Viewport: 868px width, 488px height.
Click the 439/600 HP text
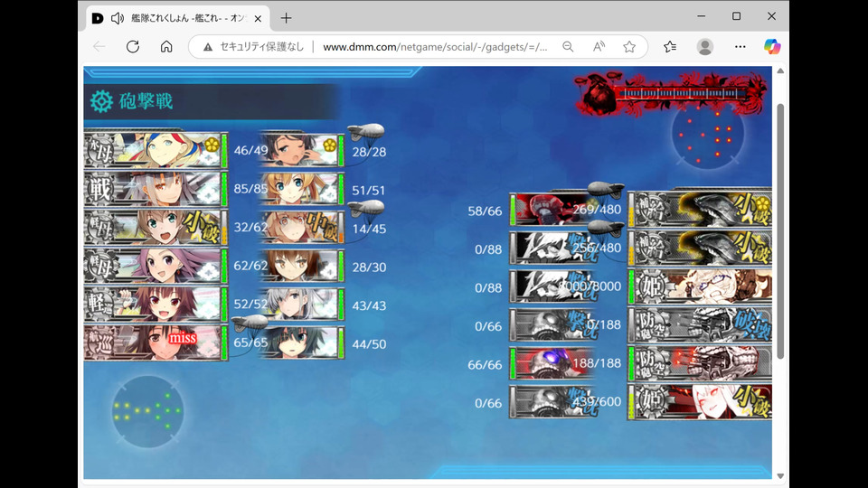point(597,401)
